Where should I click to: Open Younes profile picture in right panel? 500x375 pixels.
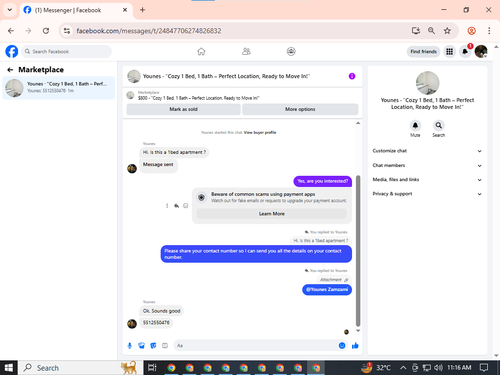pyautogui.click(x=427, y=83)
